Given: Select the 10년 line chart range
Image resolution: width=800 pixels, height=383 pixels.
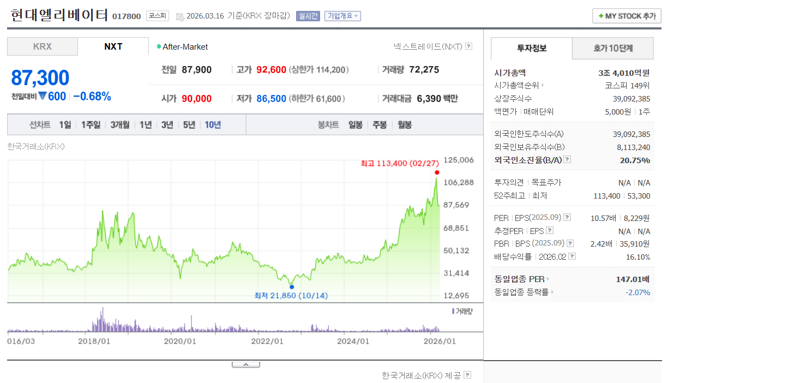Looking at the screenshot, I should tap(213, 124).
